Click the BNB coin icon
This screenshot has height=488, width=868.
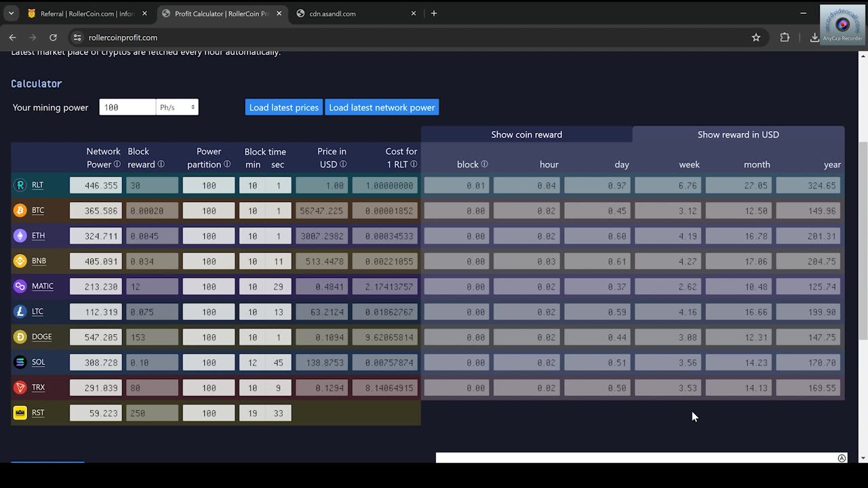coord(20,261)
